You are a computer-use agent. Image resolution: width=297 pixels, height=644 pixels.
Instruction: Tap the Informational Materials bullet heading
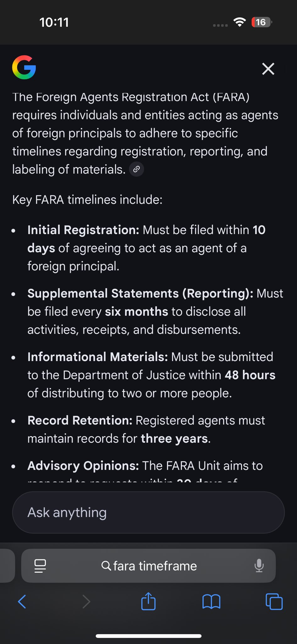point(98,357)
